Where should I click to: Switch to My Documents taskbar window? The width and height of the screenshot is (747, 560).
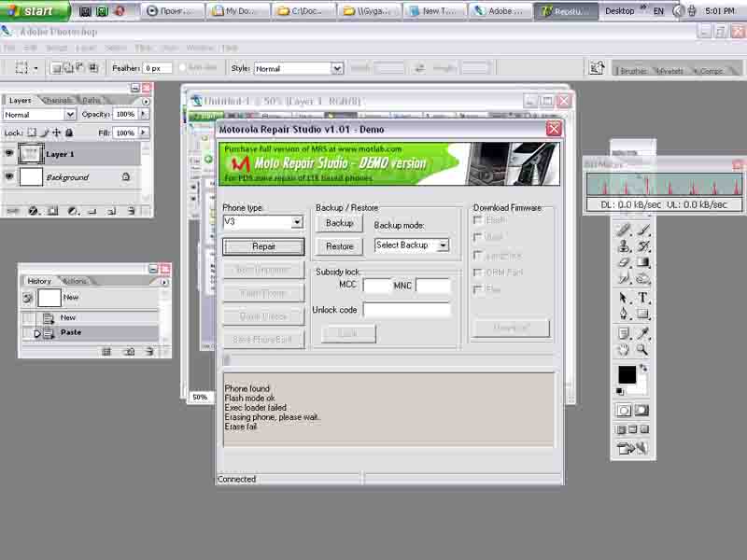pyautogui.click(x=238, y=10)
